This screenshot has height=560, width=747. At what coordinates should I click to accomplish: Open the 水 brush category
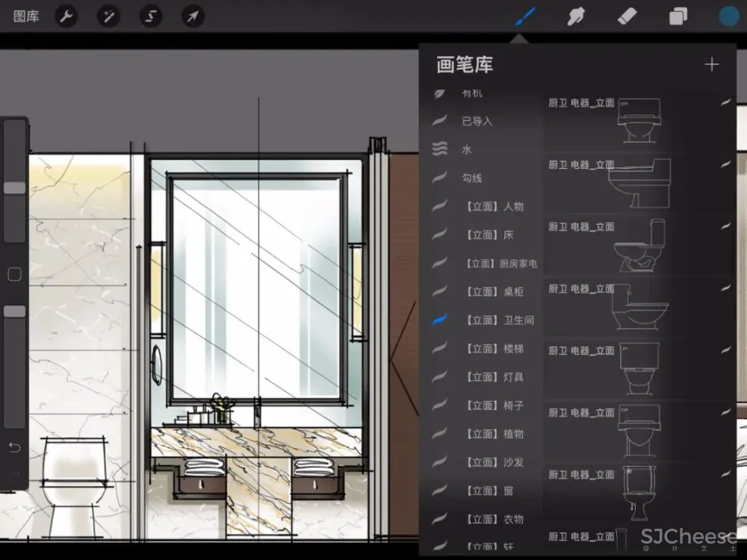click(x=467, y=149)
